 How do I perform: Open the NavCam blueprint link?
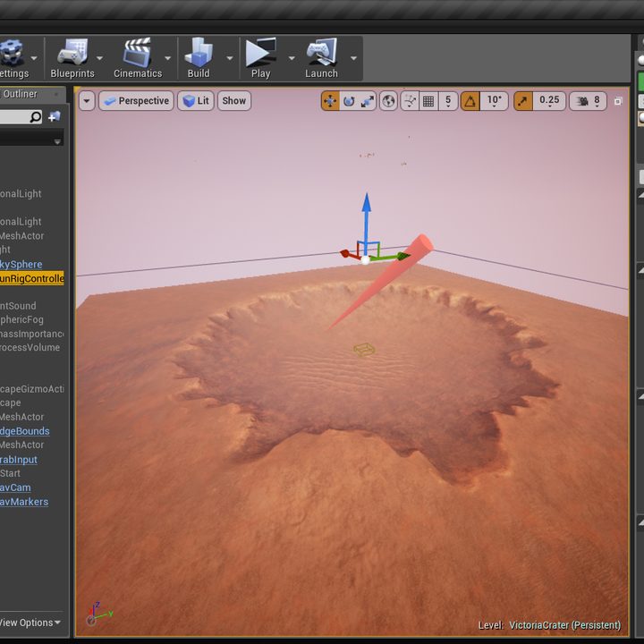point(15,487)
